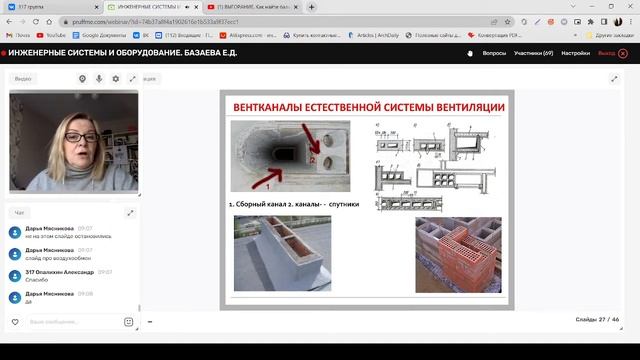This screenshot has height=360, width=640.
Task: Open the Extensions puzzle icon
Action: (591, 22)
